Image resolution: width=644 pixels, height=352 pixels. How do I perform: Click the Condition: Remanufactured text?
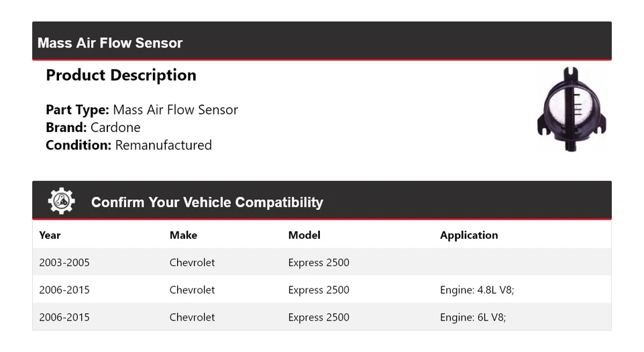click(129, 145)
